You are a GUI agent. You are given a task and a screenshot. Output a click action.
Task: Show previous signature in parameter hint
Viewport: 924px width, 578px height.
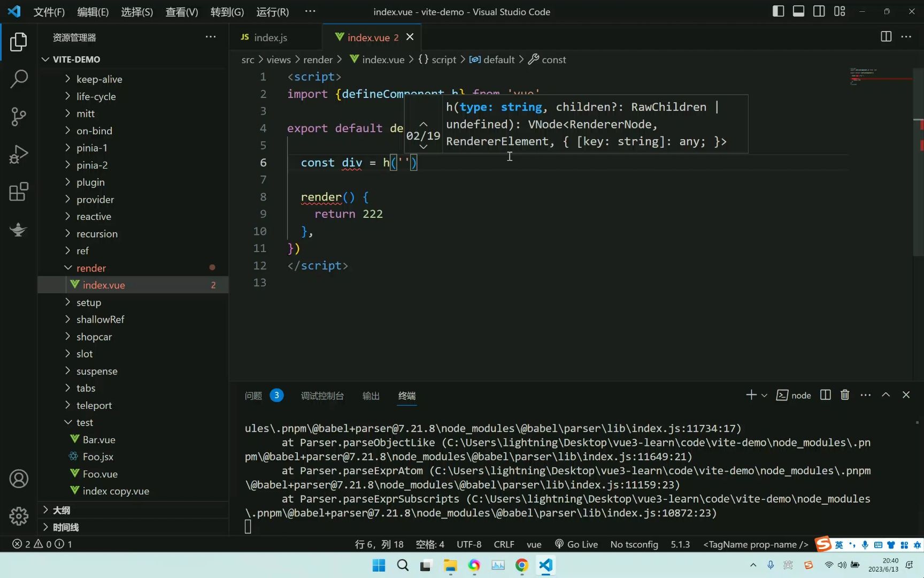click(x=423, y=124)
